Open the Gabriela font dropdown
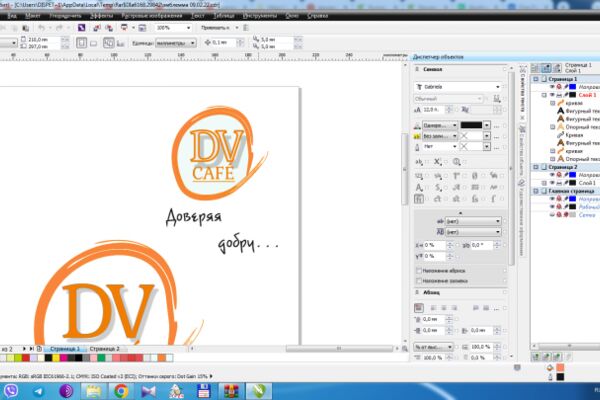Screen dimensions: 600x400 pyautogui.click(x=497, y=87)
